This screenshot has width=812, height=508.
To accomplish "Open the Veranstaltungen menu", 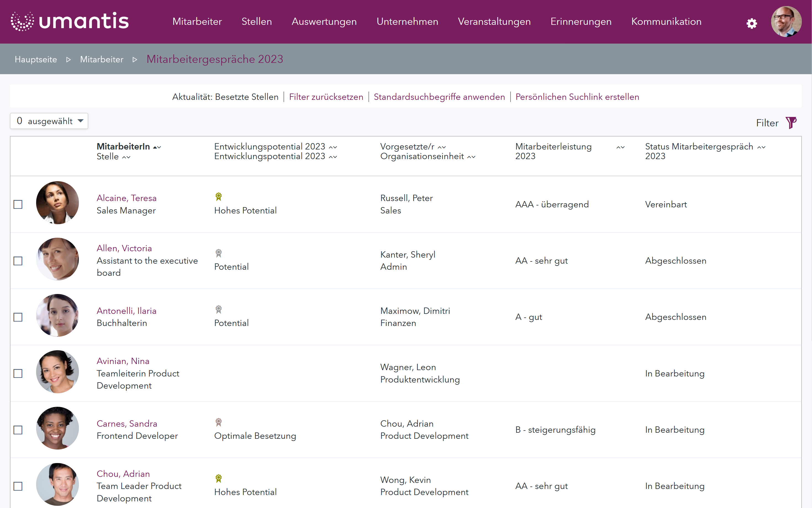I will [x=494, y=22].
